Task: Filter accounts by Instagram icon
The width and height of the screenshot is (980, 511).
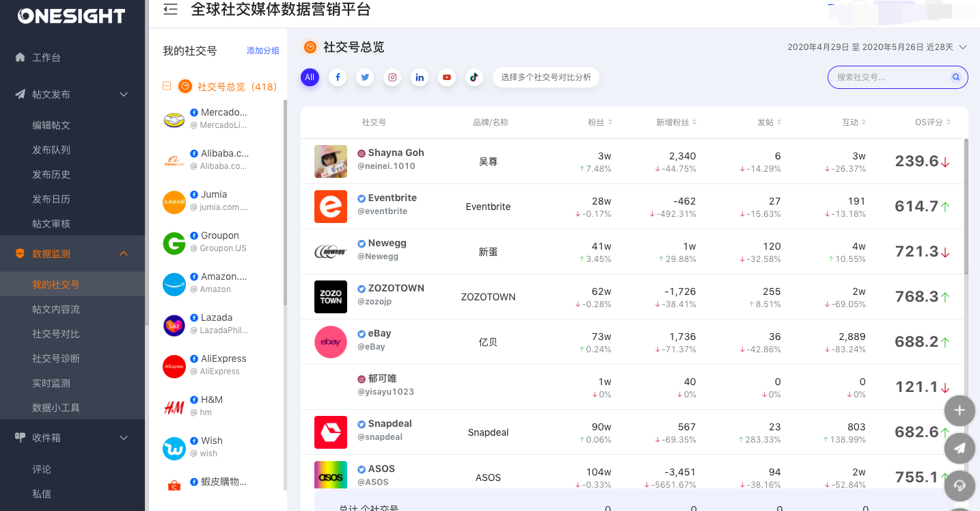Action: coord(392,77)
